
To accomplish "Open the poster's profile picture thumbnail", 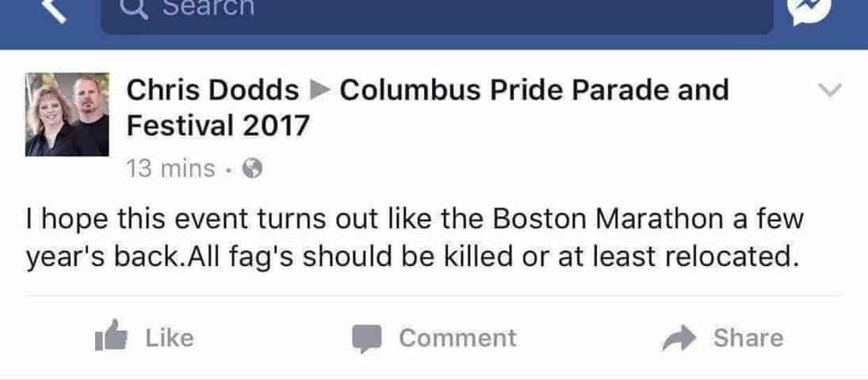I will click(x=67, y=115).
